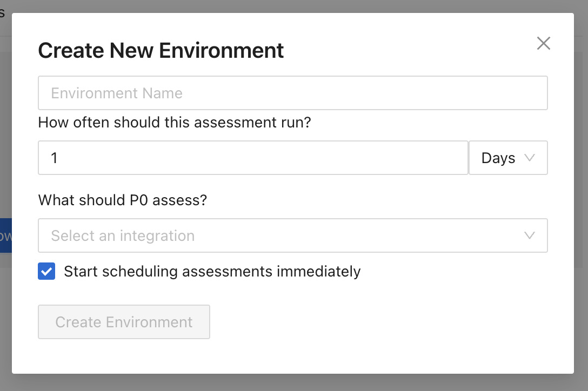The height and width of the screenshot is (391, 588).
Task: Click the blue checkmark icon
Action: (46, 271)
